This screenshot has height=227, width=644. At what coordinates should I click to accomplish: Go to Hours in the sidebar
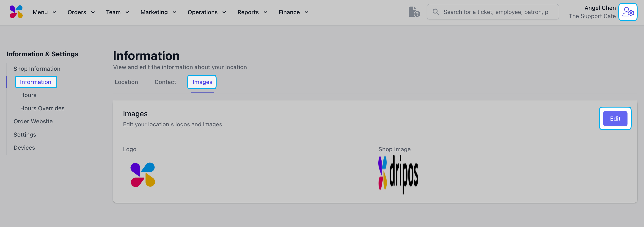tap(28, 95)
